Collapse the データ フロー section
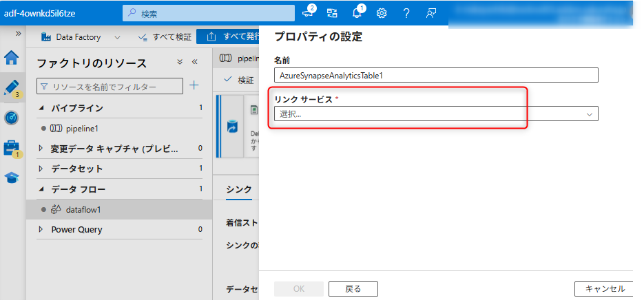Screen dimensions: 644x300 41,189
